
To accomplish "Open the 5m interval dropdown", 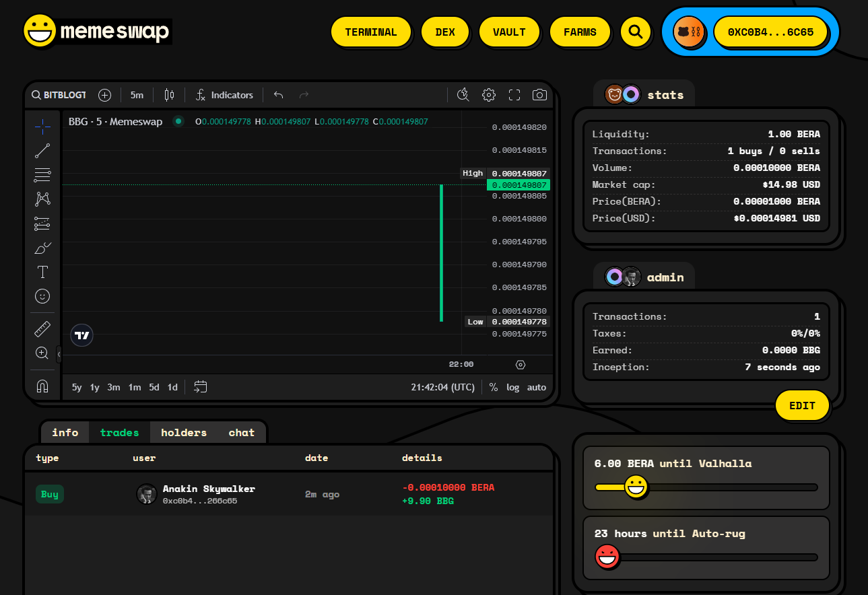I will (x=137, y=95).
